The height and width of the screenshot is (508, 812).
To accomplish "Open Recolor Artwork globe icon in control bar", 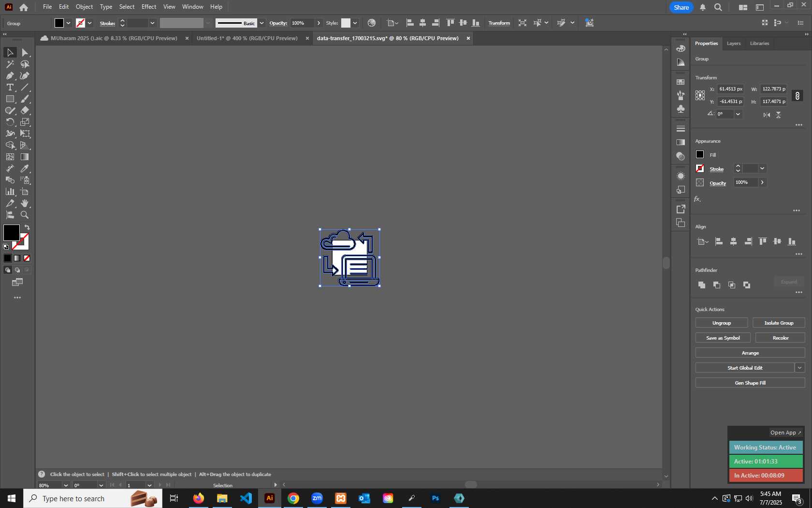I will 371,23.
